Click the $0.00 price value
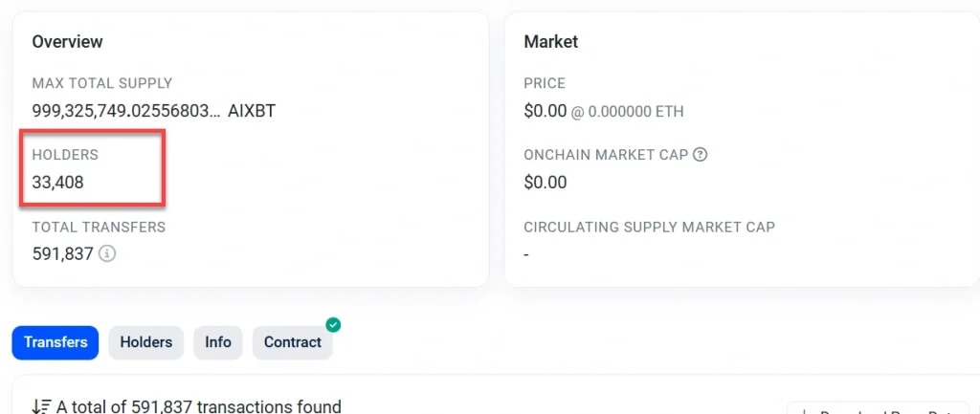 (546, 111)
